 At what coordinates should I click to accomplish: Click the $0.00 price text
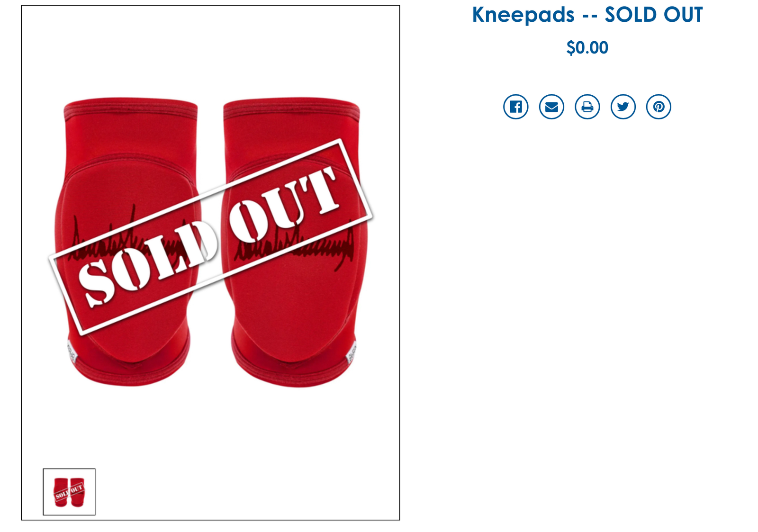[587, 47]
